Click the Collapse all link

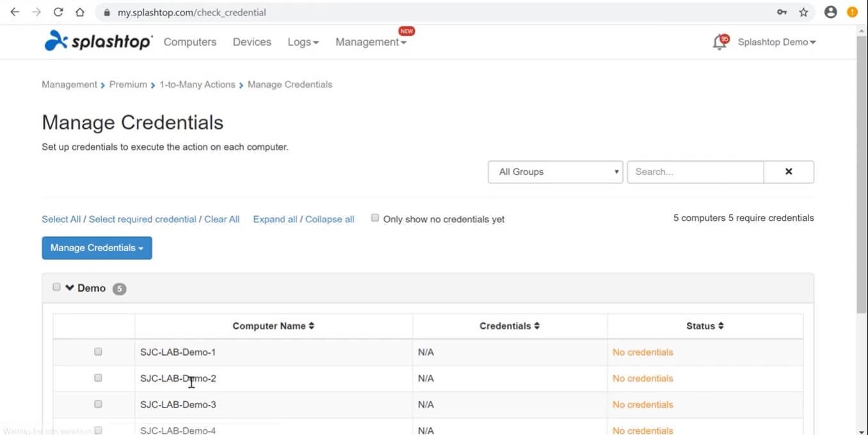(x=330, y=219)
